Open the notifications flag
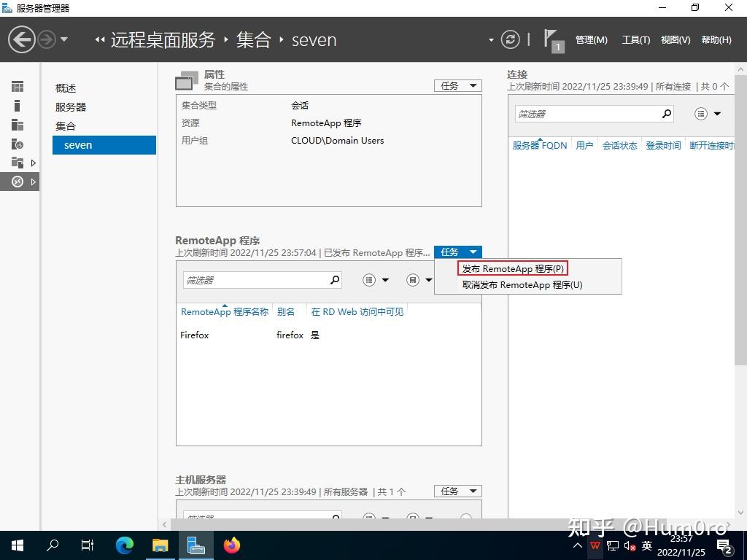Image resolution: width=747 pixels, height=560 pixels. click(554, 41)
